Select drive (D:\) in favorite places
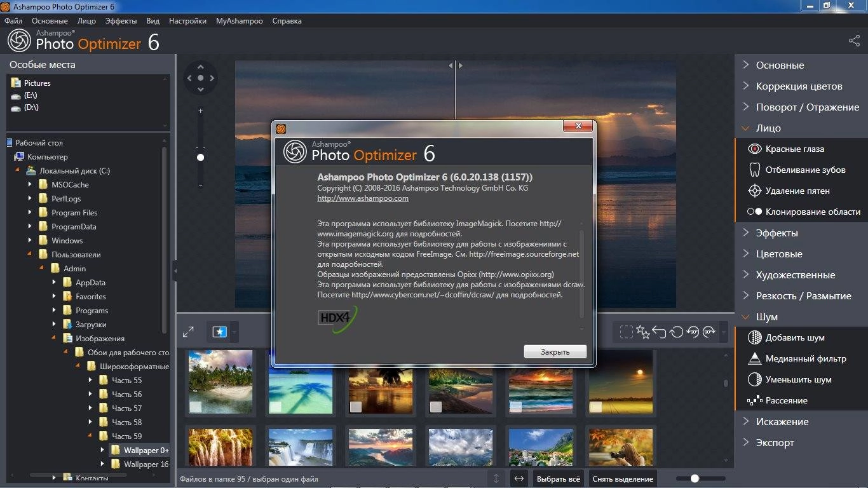This screenshot has height=488, width=868. pos(31,107)
